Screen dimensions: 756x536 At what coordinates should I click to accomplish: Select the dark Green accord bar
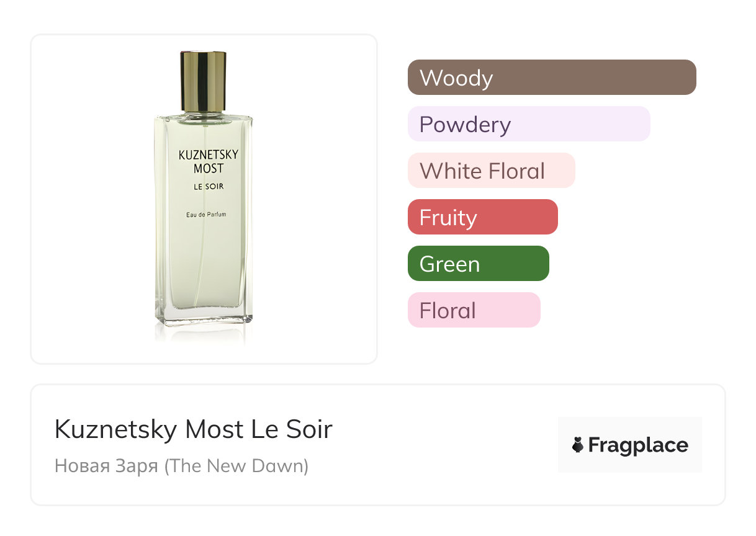(x=478, y=264)
